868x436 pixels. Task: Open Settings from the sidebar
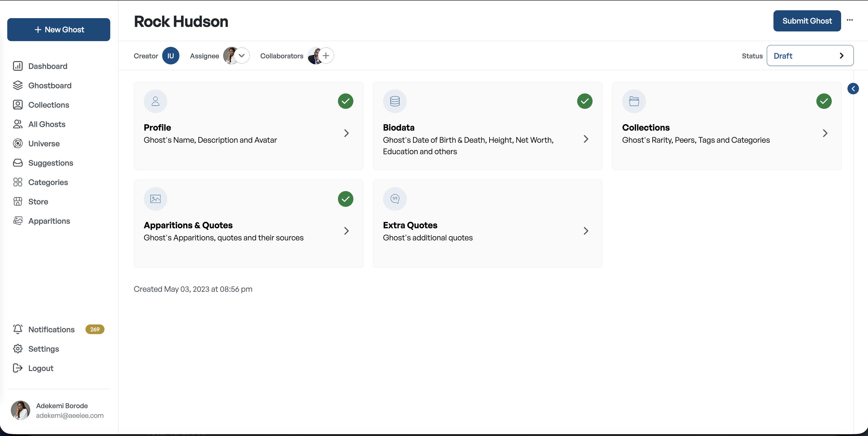pos(43,349)
